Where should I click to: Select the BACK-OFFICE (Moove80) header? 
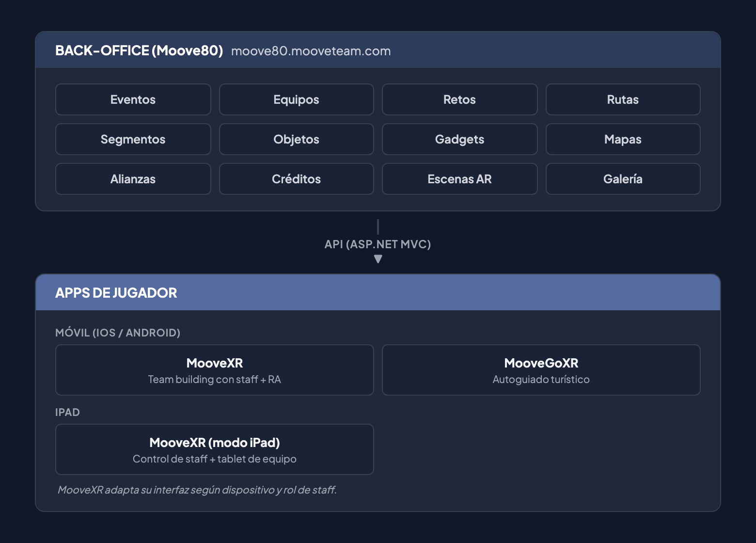140,50
